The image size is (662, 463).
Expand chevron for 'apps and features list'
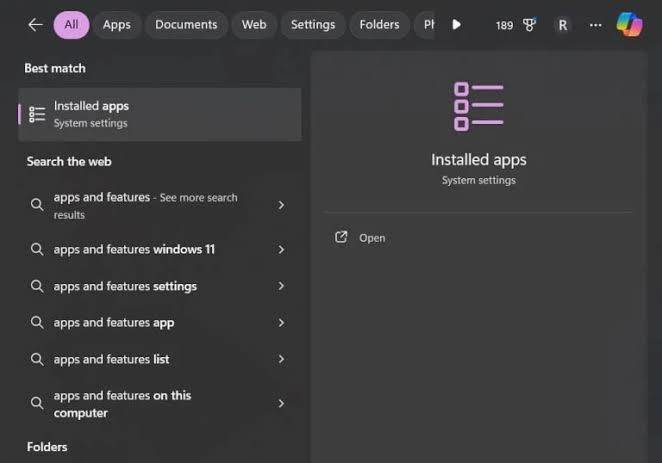pyautogui.click(x=281, y=360)
